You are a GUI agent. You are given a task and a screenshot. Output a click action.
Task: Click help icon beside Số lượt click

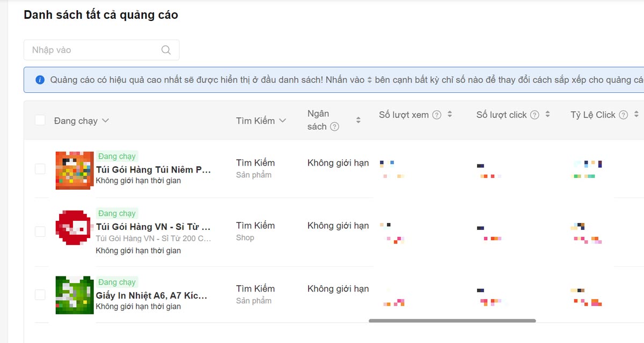[535, 115]
